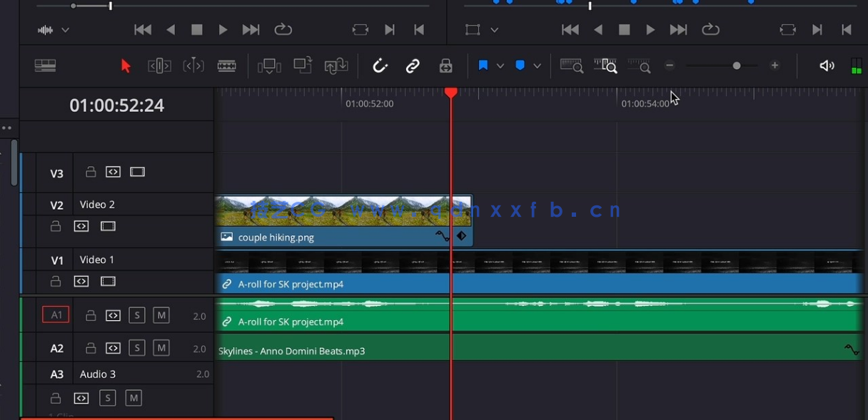This screenshot has width=868, height=420.
Task: Click the Replace Clip icon
Action: (335, 65)
